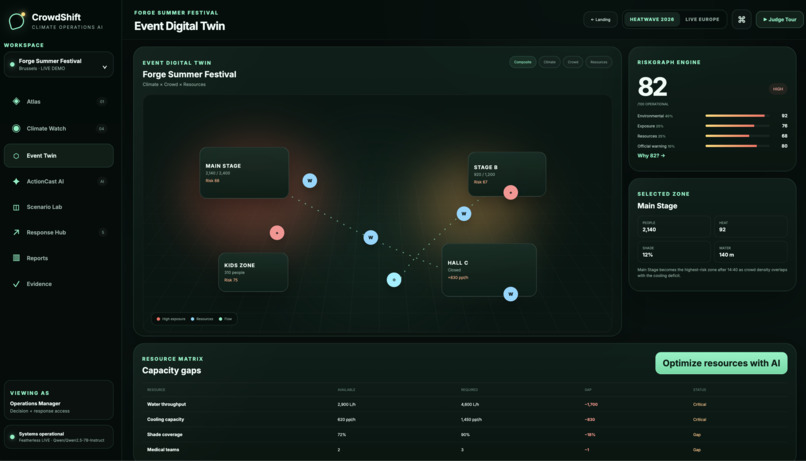This screenshot has width=806, height=461.
Task: Click the Exposure risk bar
Action: coord(738,126)
